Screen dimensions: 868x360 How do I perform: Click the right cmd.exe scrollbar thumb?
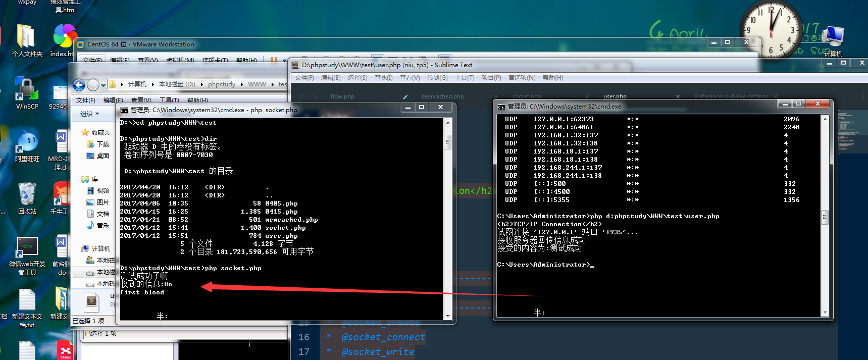(x=825, y=218)
